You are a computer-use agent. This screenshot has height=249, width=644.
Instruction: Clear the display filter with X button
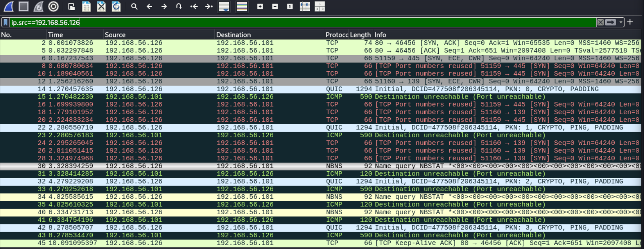601,22
